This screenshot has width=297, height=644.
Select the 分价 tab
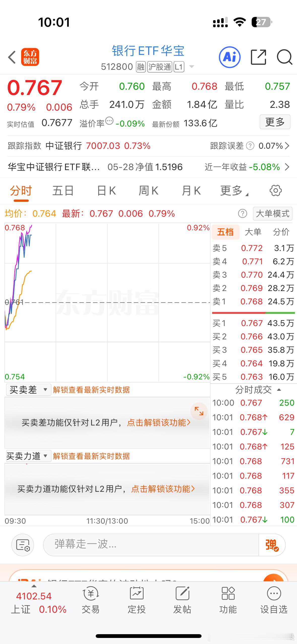click(281, 232)
